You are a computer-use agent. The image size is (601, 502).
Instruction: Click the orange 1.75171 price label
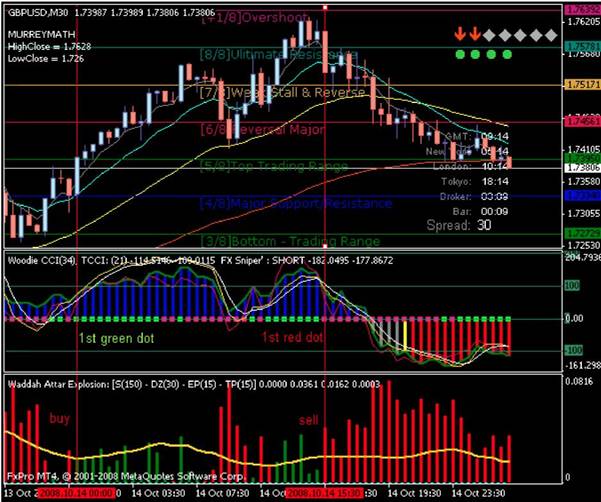(x=583, y=84)
